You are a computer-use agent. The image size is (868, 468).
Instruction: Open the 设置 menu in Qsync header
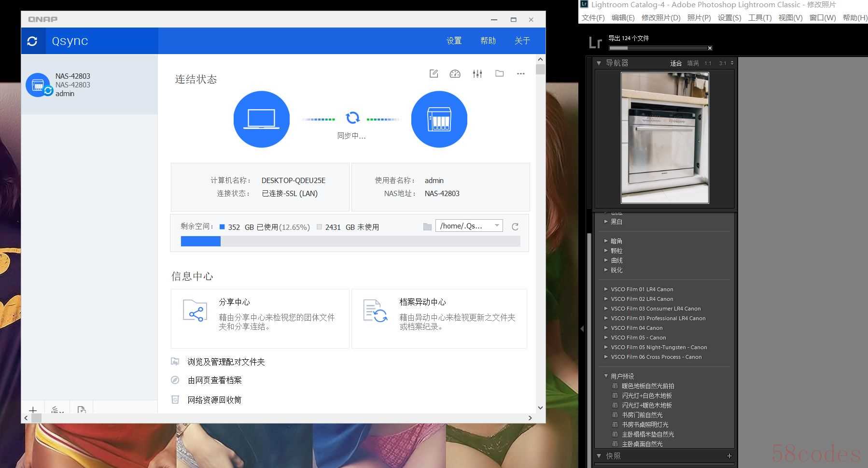pos(454,41)
